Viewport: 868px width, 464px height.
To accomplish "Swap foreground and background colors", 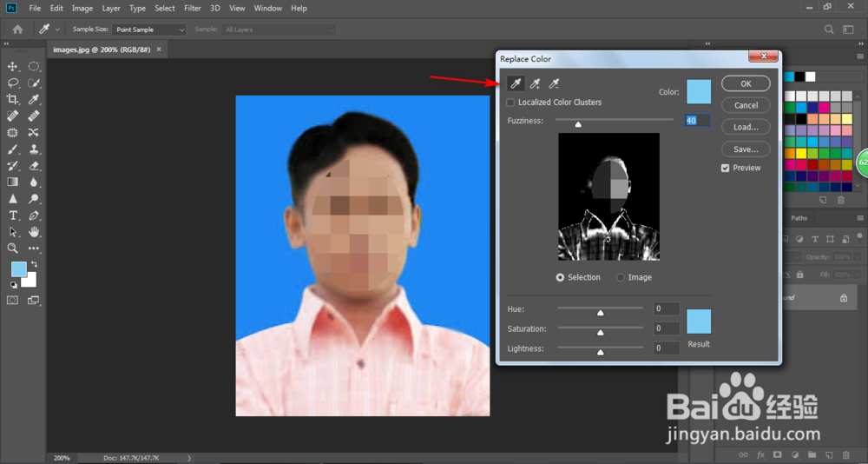I will point(34,265).
